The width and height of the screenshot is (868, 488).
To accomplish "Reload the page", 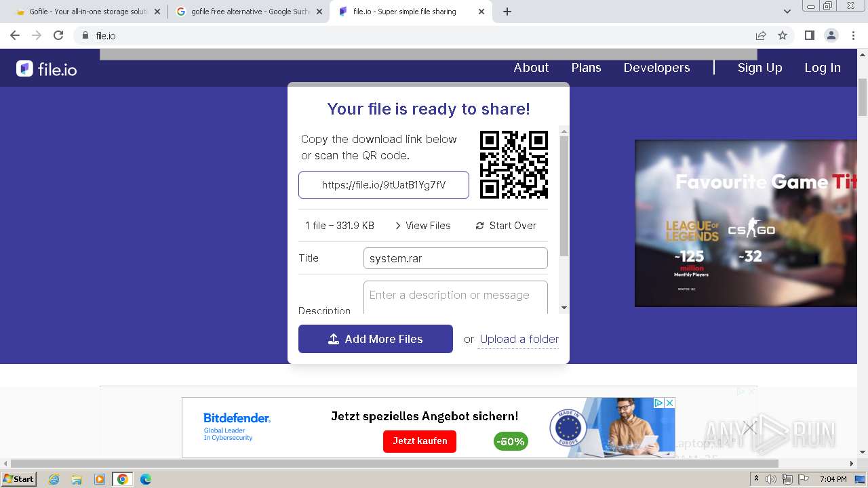I will pos(58,35).
